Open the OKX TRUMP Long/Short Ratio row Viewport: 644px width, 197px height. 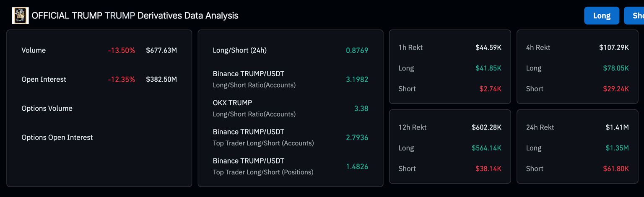click(x=254, y=108)
